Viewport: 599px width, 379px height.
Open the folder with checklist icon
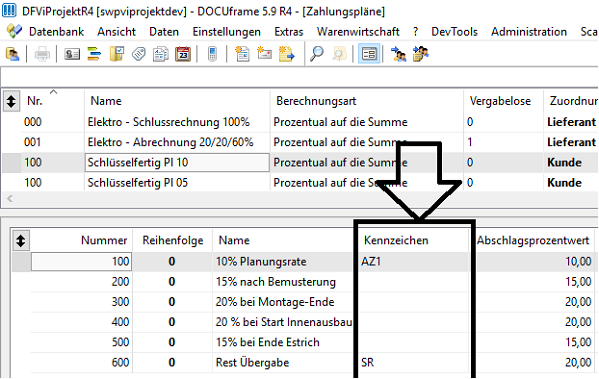[117, 54]
